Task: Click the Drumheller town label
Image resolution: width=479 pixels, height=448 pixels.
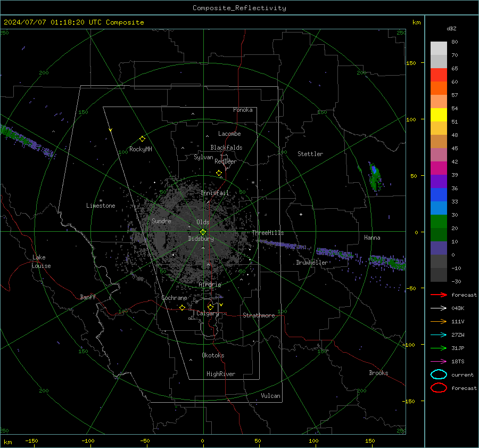Action: pyautogui.click(x=312, y=263)
